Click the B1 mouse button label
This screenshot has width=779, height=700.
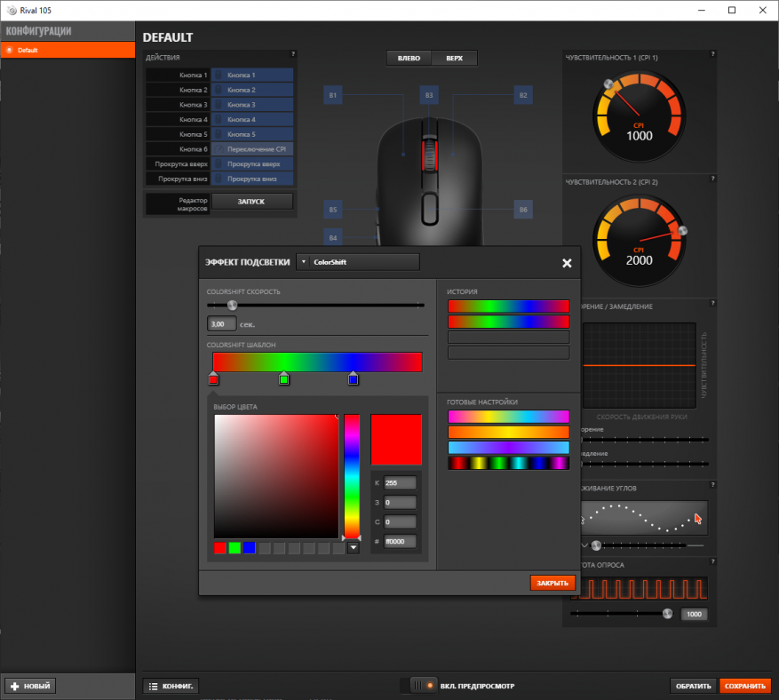pos(333,95)
